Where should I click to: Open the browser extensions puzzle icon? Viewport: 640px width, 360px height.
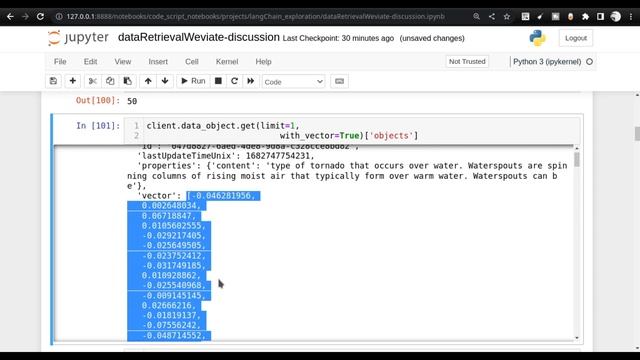click(585, 16)
